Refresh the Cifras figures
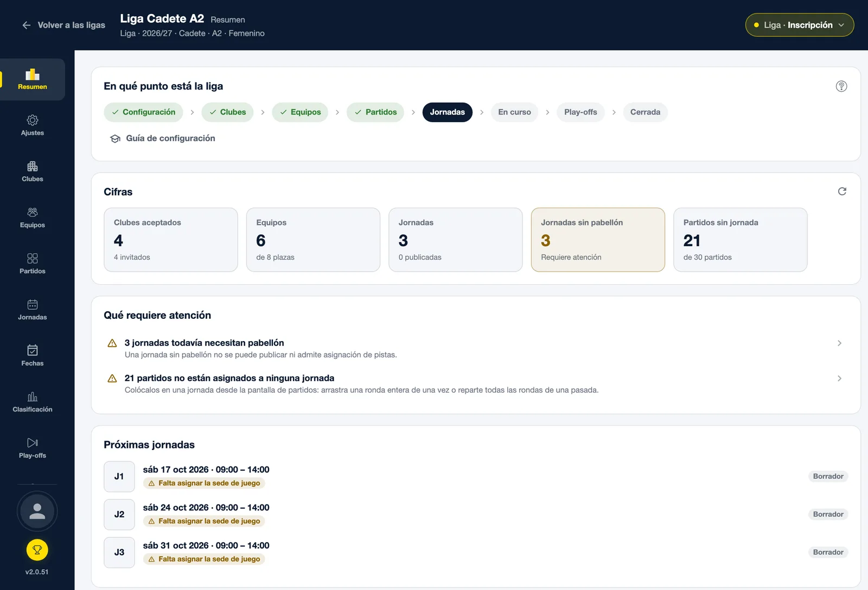Viewport: 868px width, 590px height. click(842, 191)
